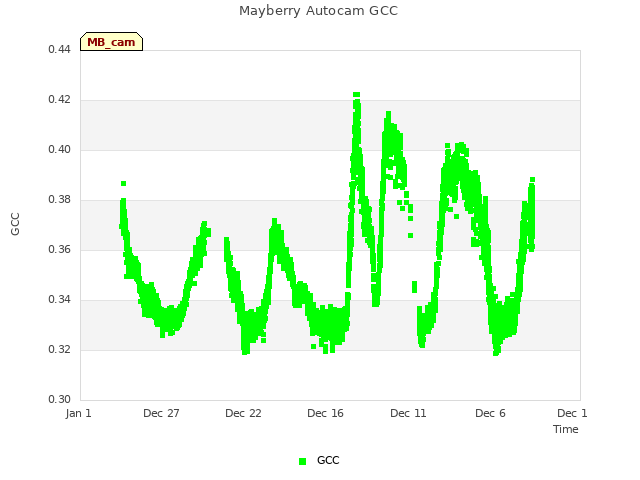Screen dimensions: 640x480
Task: Click the Dec 27 x-axis label
Action: (161, 413)
